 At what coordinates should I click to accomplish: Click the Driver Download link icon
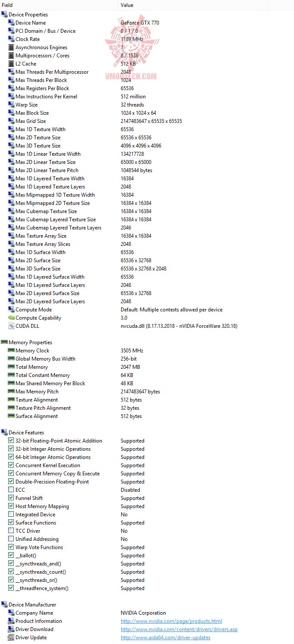pos(11,629)
